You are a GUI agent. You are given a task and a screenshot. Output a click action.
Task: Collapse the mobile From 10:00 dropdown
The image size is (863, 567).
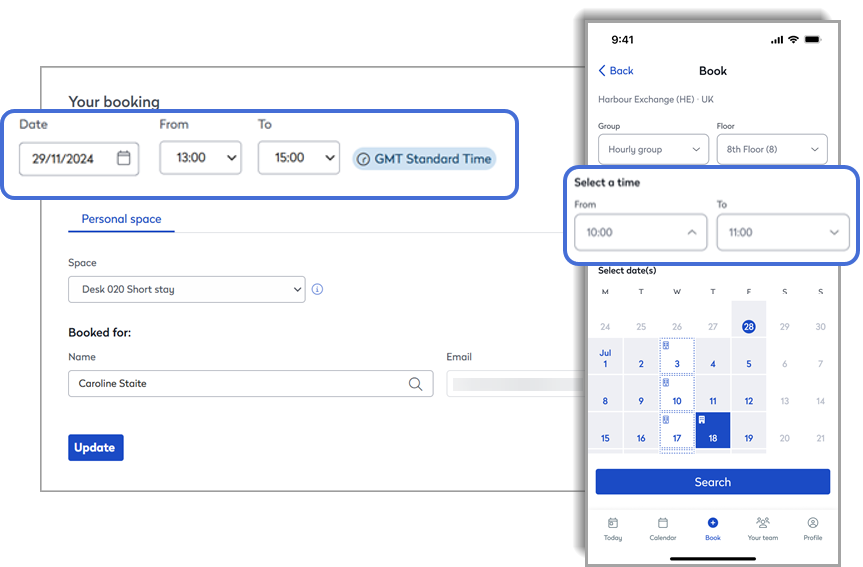(641, 232)
